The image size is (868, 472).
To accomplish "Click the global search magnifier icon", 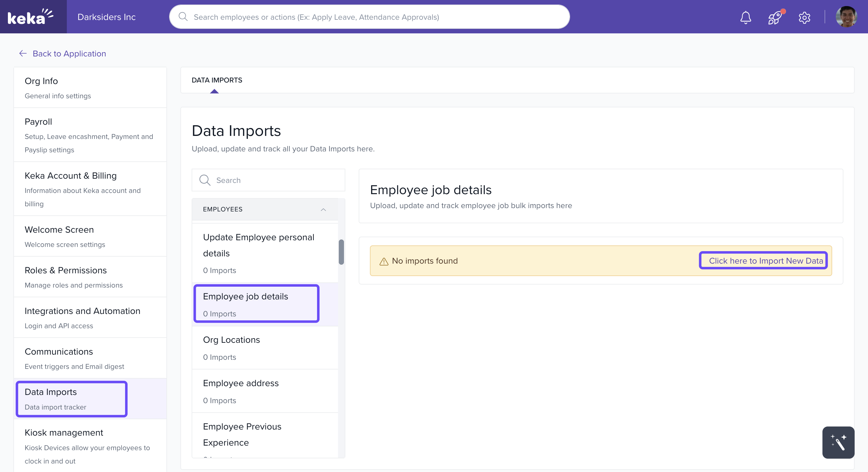I will 183,17.
